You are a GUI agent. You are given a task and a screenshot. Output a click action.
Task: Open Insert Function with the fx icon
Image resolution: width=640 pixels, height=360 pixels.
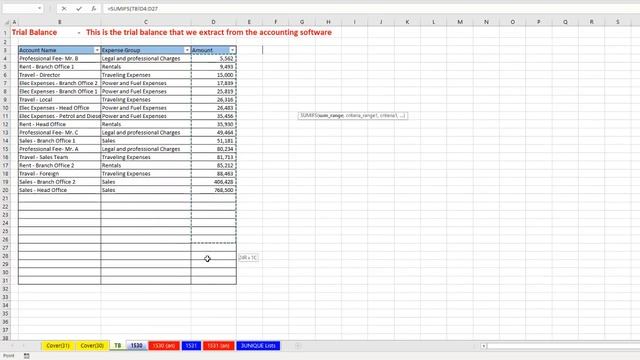click(93, 9)
